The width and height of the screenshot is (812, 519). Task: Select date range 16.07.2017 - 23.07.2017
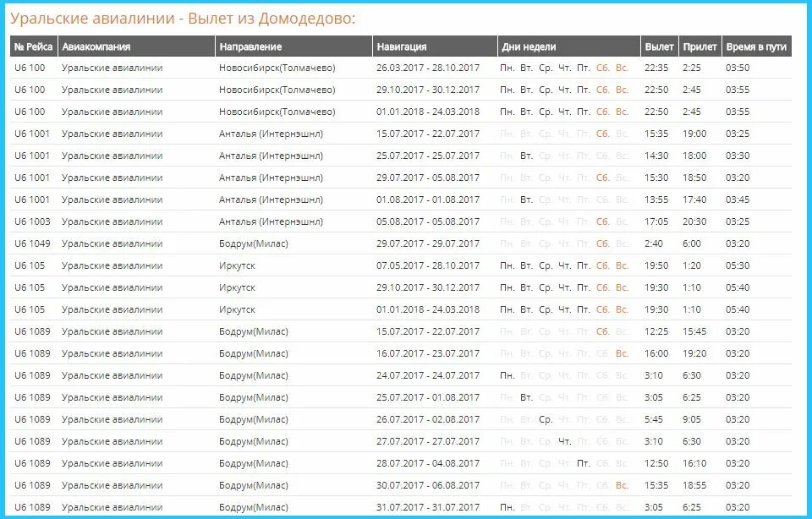428,353
